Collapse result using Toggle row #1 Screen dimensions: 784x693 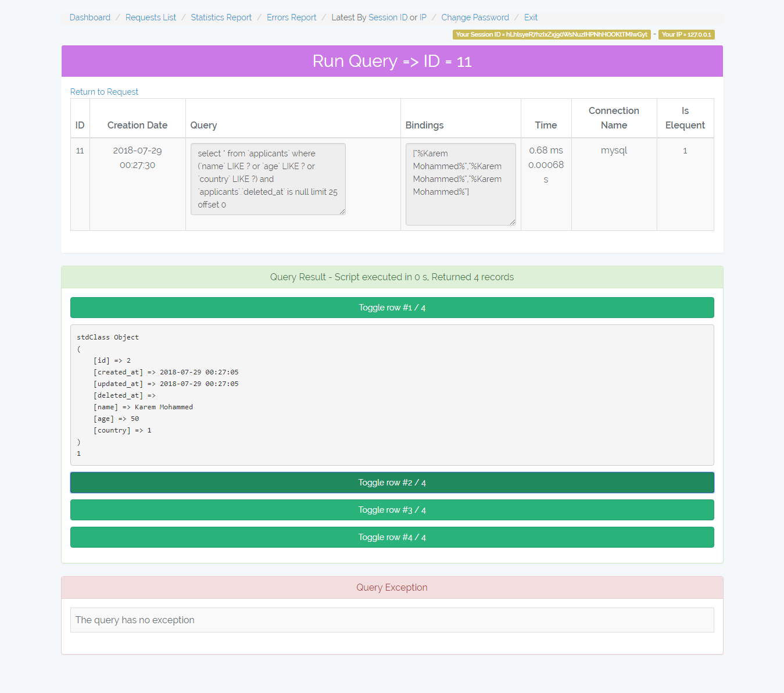[x=392, y=308]
